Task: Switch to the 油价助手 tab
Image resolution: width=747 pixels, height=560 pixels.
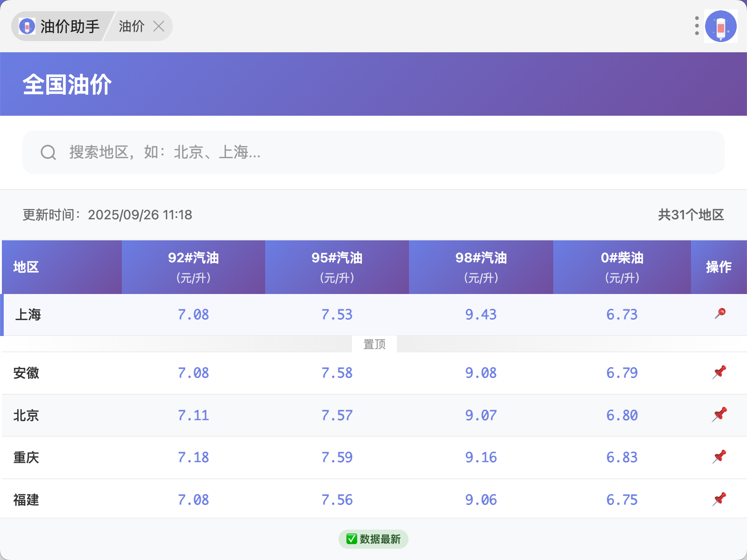Action: coord(70,26)
